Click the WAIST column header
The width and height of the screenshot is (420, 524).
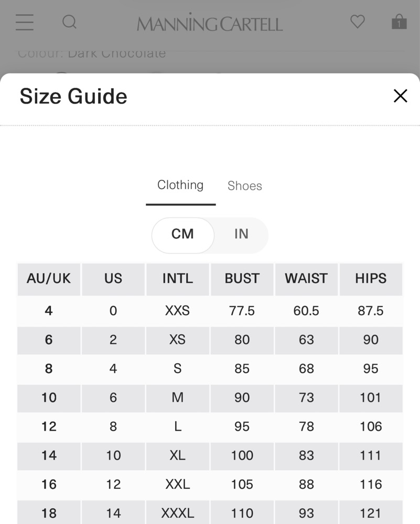pos(306,279)
